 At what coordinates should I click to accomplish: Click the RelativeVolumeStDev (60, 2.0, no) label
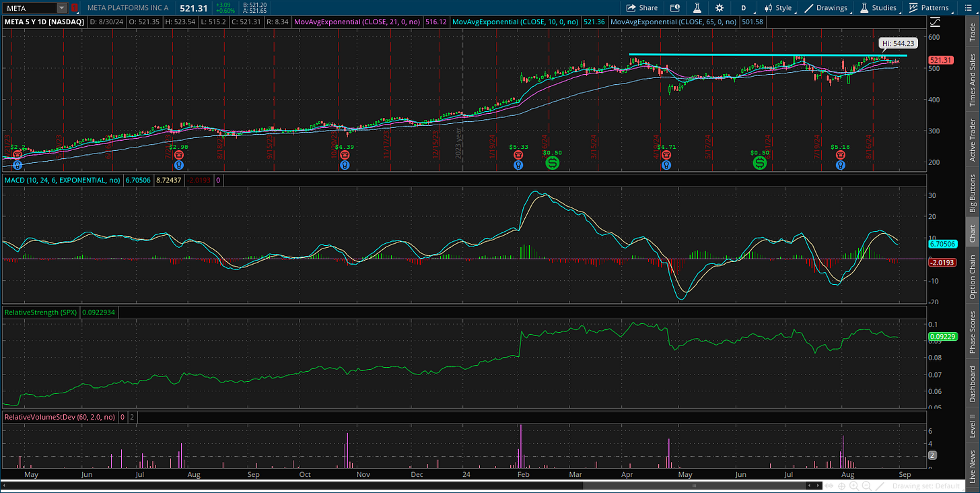tap(60, 418)
